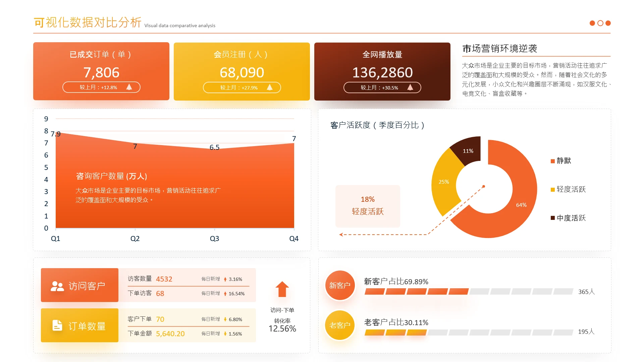Click the dark brown 中度活跃 legend swatch
The height and width of the screenshot is (362, 644).
pos(552,218)
